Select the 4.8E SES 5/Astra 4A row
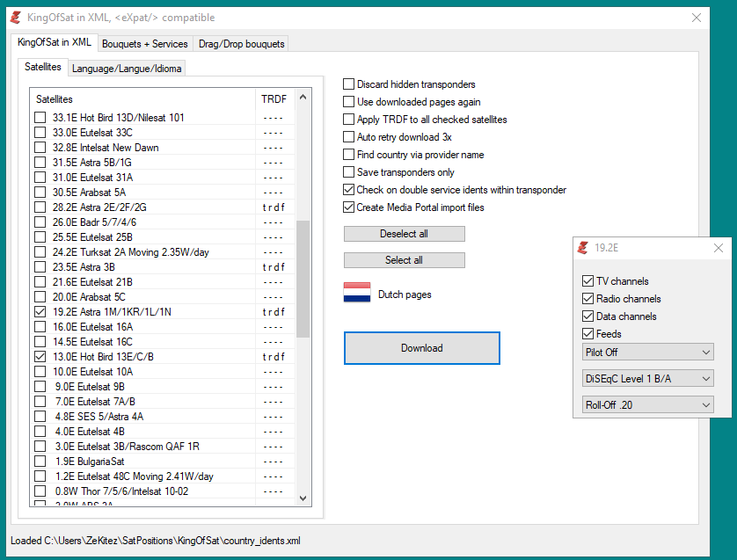 [163, 416]
